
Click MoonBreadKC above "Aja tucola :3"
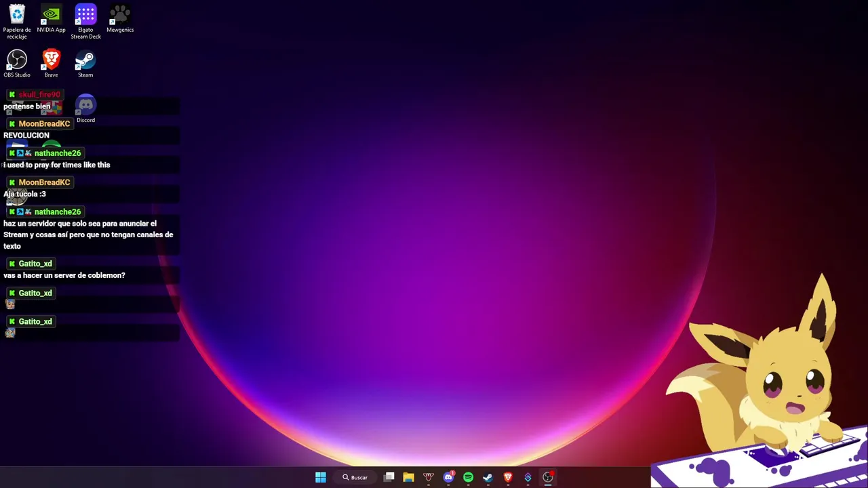44,182
